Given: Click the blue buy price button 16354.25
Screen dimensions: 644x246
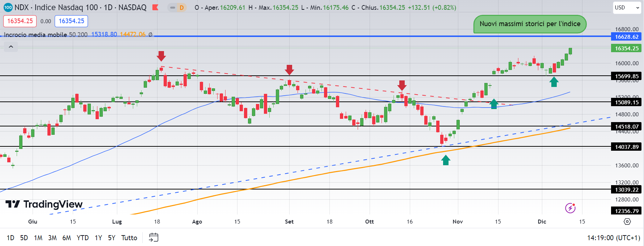Looking at the screenshot, I should 71,21.
